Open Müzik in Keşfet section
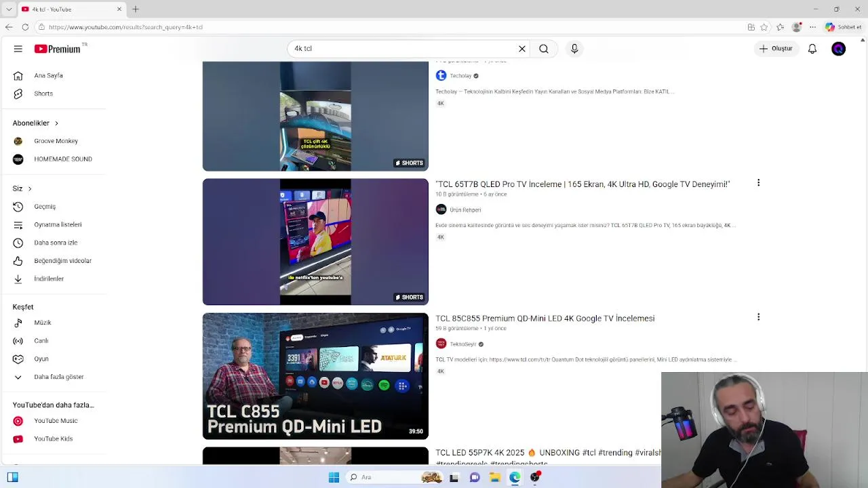This screenshot has height=488, width=868. click(x=42, y=323)
